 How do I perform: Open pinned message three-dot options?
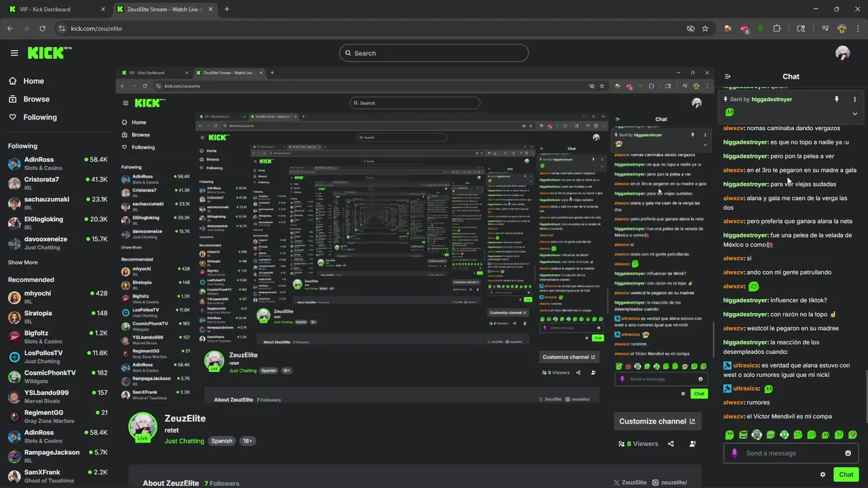click(x=854, y=99)
